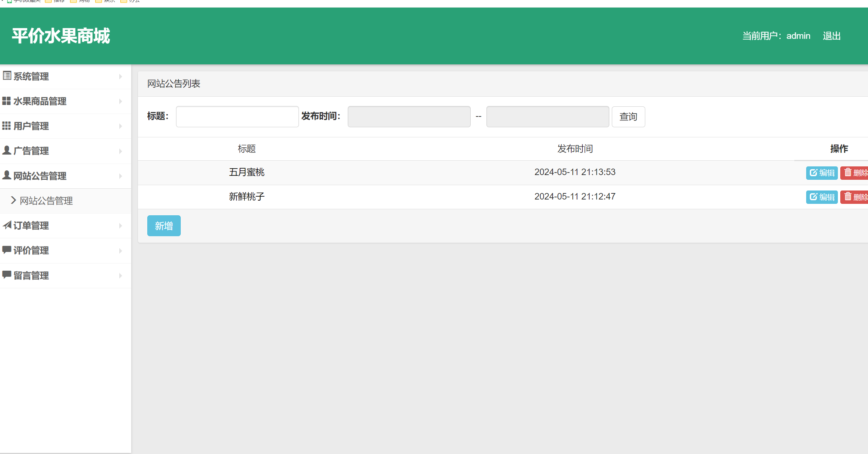Viewport: 868px width, 454px height.
Task: Click the comment icon beside 评价管理
Action: [x=6, y=250]
